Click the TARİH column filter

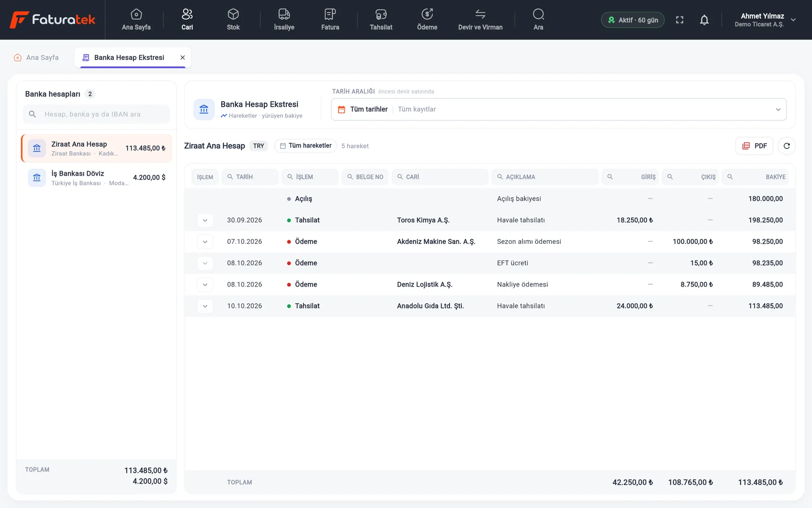click(x=250, y=177)
